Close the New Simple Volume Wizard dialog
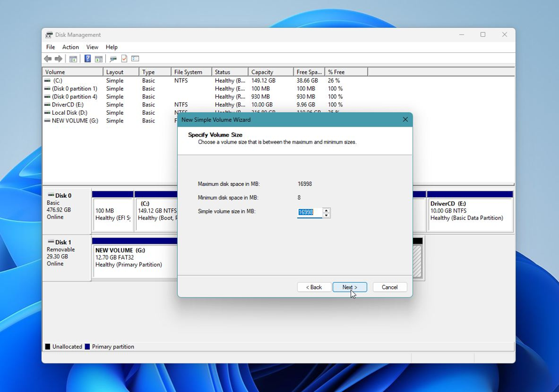 [406, 119]
